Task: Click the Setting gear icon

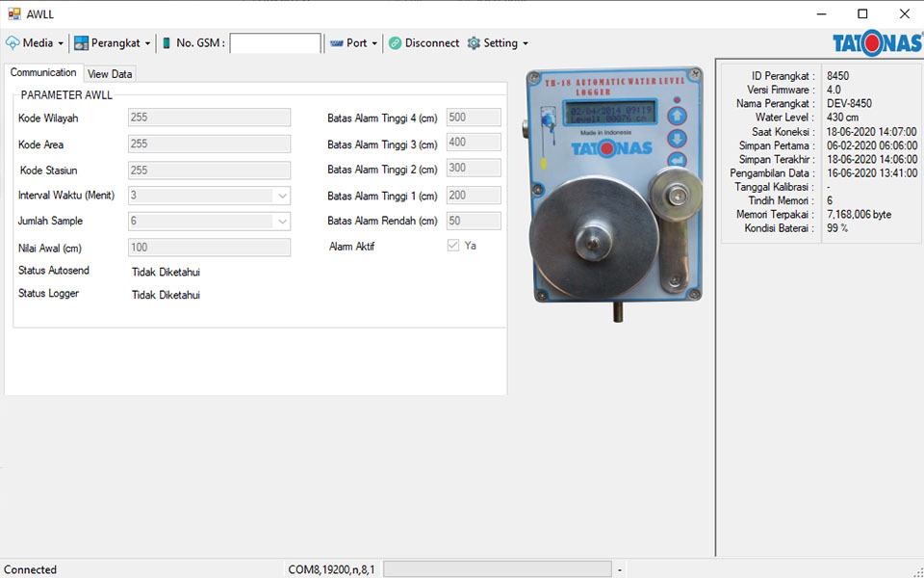Action: [474, 43]
